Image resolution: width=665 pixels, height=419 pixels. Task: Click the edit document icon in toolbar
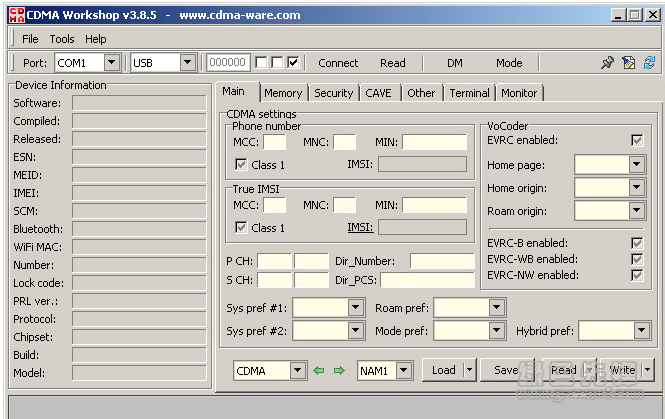[629, 63]
